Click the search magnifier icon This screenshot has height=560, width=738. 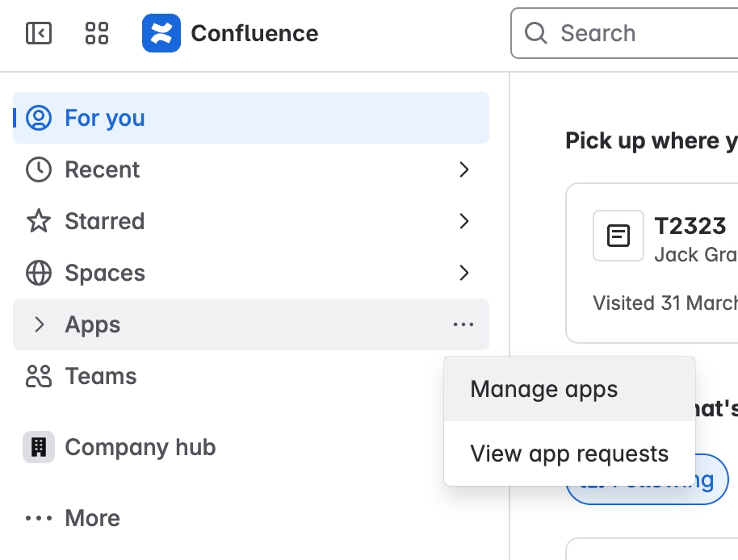535,33
